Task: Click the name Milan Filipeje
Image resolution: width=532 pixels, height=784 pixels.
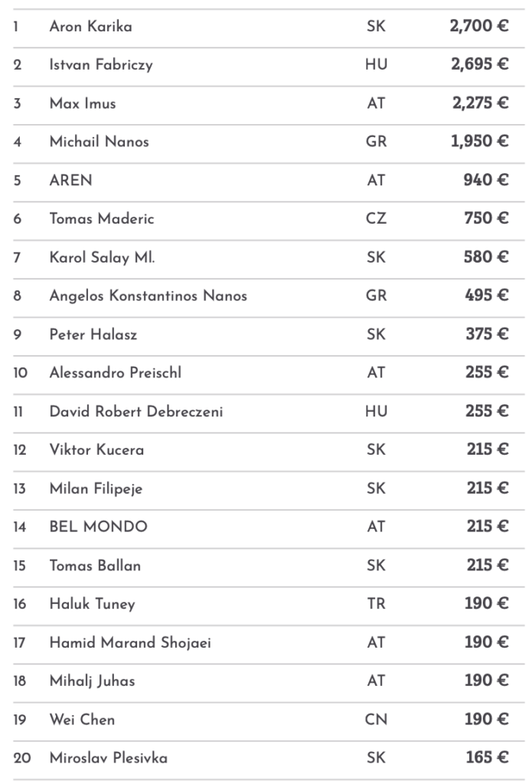Action: coord(96,488)
